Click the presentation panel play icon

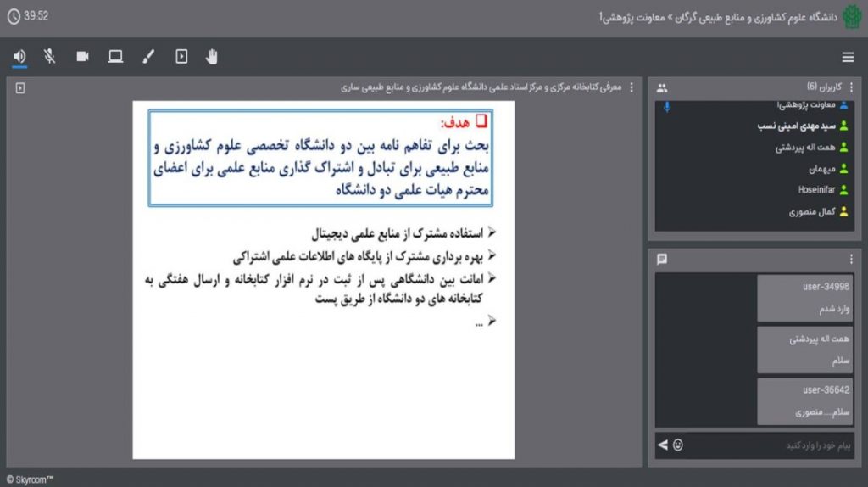(x=20, y=87)
